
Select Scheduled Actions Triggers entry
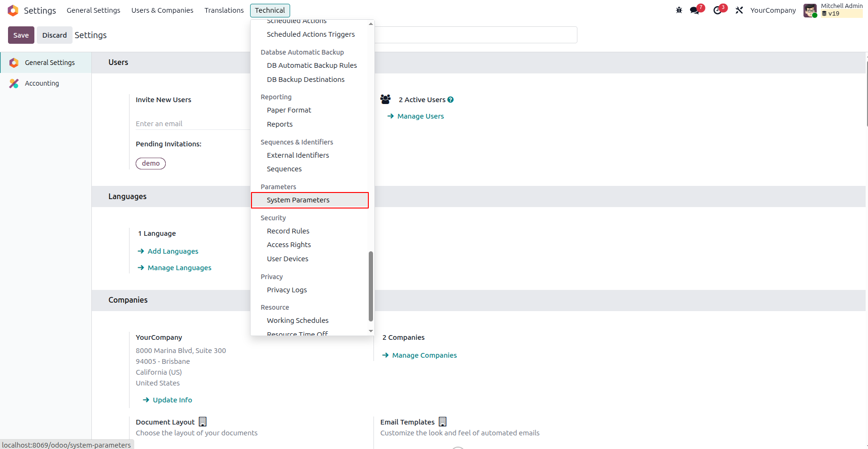(311, 34)
